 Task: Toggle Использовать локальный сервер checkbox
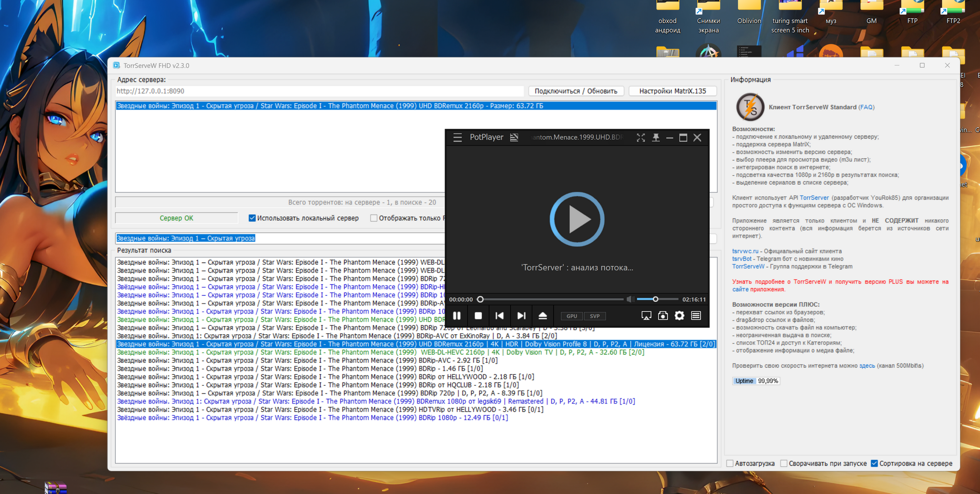[252, 218]
